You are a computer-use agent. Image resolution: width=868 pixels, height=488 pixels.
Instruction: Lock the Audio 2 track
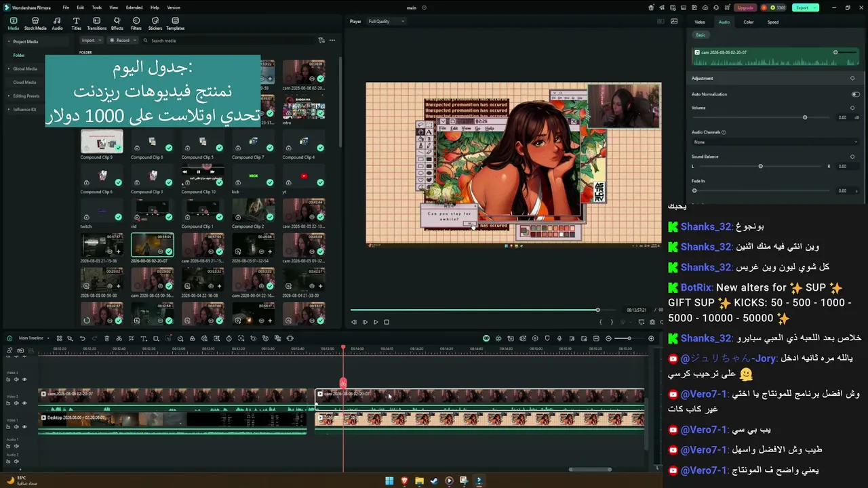pyautogui.click(x=8, y=461)
